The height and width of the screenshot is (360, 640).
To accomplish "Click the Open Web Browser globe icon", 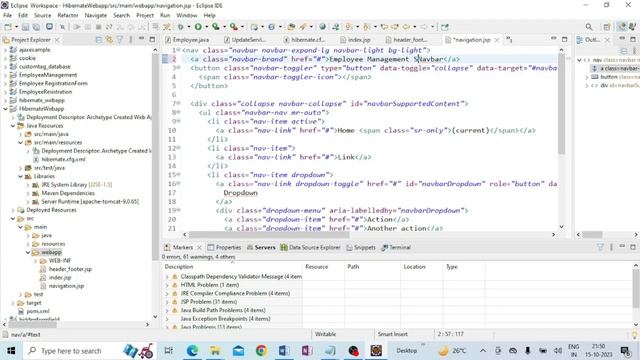I will pyautogui.click(x=322, y=27).
